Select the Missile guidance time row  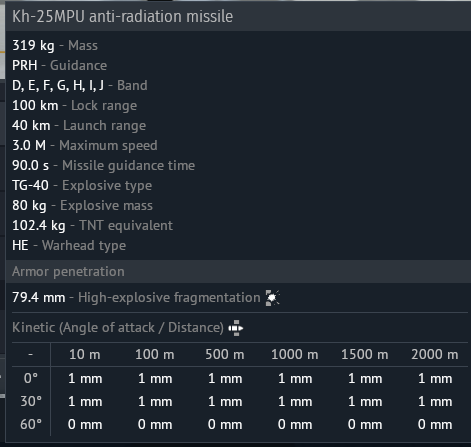pos(103,165)
